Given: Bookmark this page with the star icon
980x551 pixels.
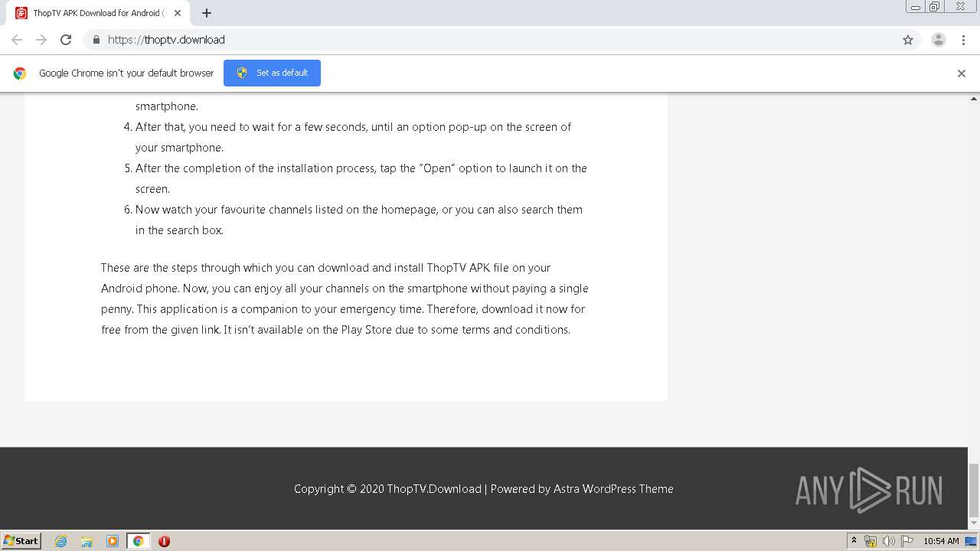Looking at the screenshot, I should click(908, 40).
